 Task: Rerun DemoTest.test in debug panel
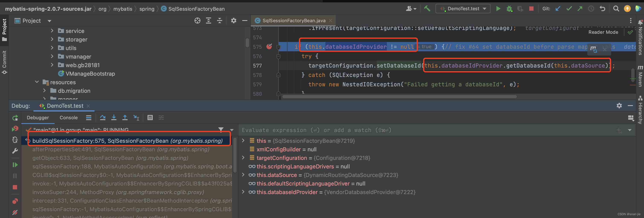tap(15, 118)
